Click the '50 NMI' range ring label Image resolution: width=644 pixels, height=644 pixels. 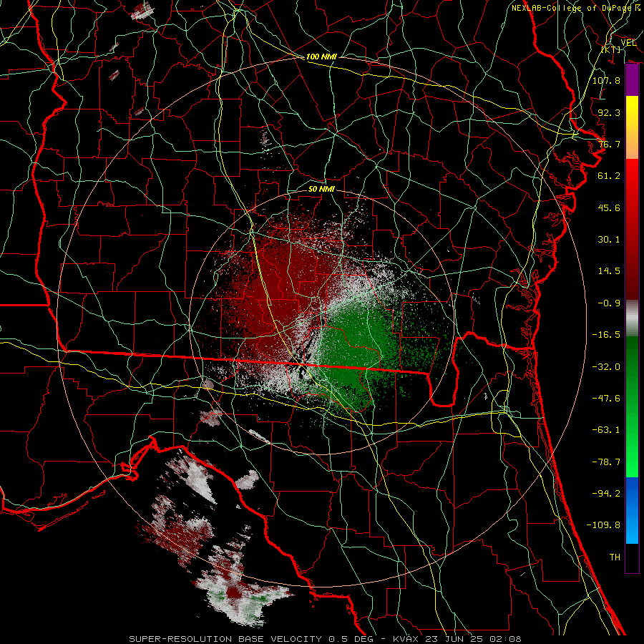click(321, 189)
